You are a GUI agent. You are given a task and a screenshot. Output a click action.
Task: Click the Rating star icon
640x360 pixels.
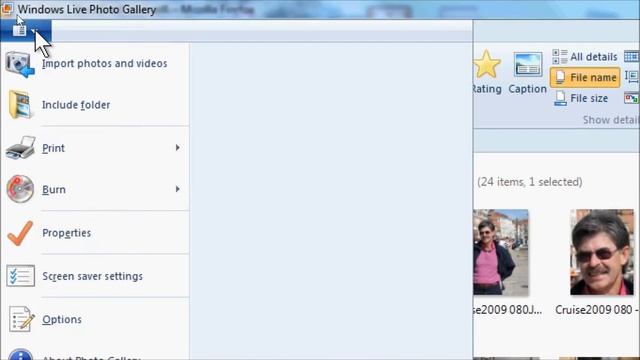pos(487,64)
